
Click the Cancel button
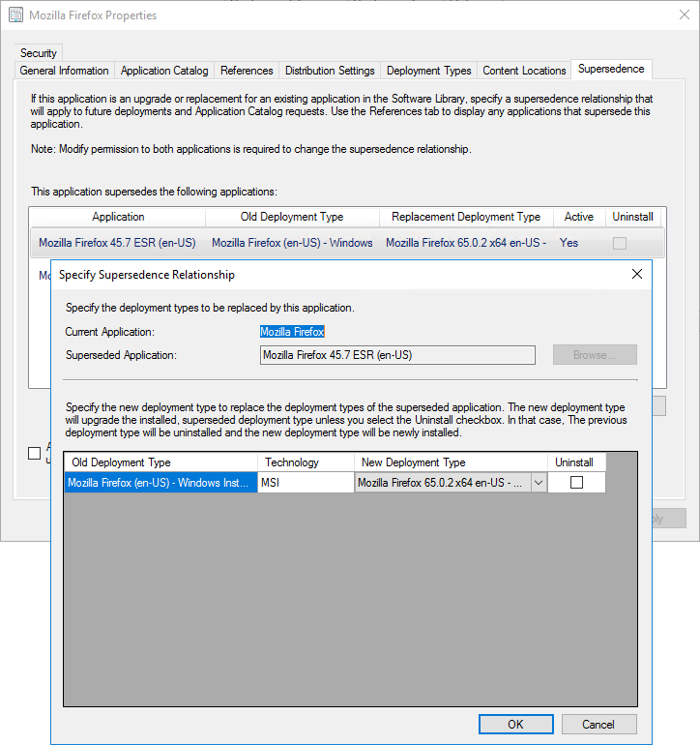tap(598, 724)
